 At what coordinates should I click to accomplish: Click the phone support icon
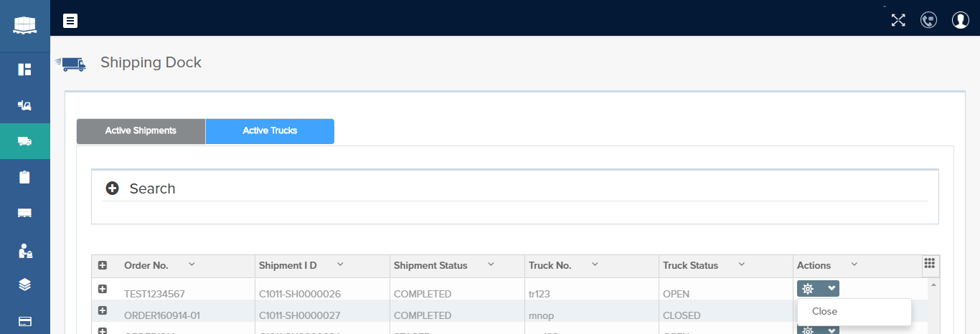[929, 20]
